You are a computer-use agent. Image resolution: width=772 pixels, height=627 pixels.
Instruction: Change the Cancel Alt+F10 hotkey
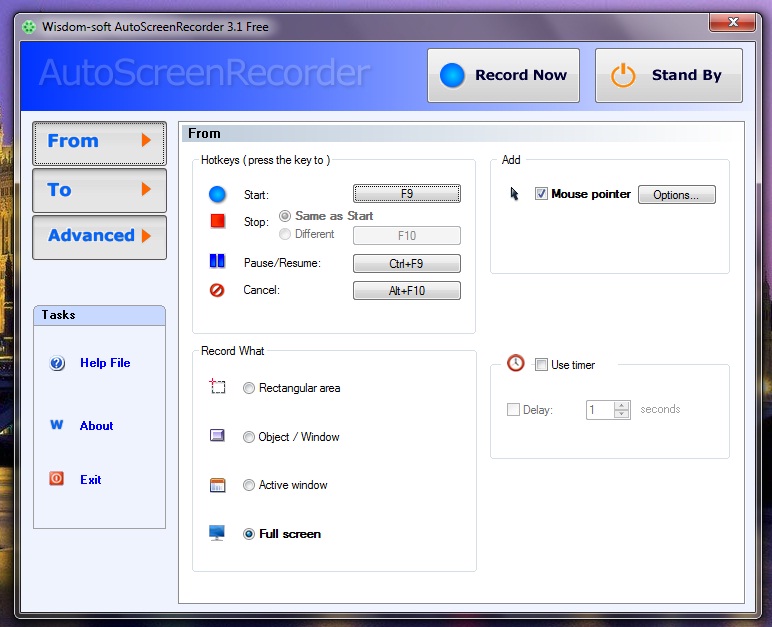407,291
